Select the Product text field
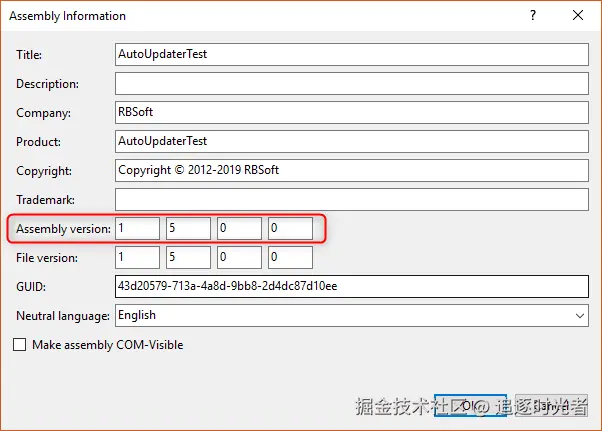Image resolution: width=602 pixels, height=431 pixels. (351, 142)
